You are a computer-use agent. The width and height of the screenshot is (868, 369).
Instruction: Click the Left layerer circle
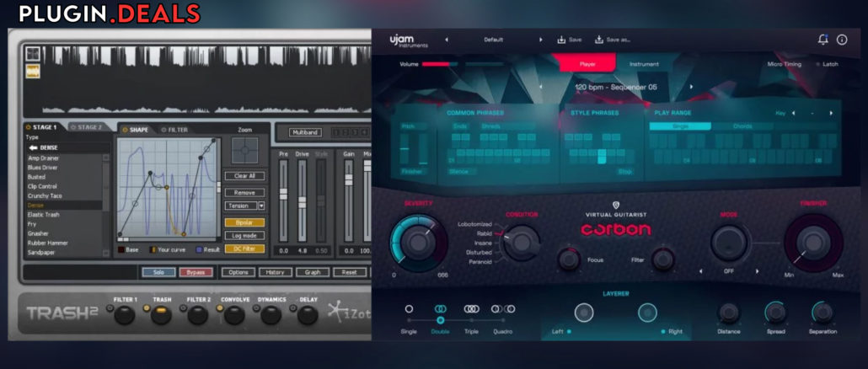[583, 313]
